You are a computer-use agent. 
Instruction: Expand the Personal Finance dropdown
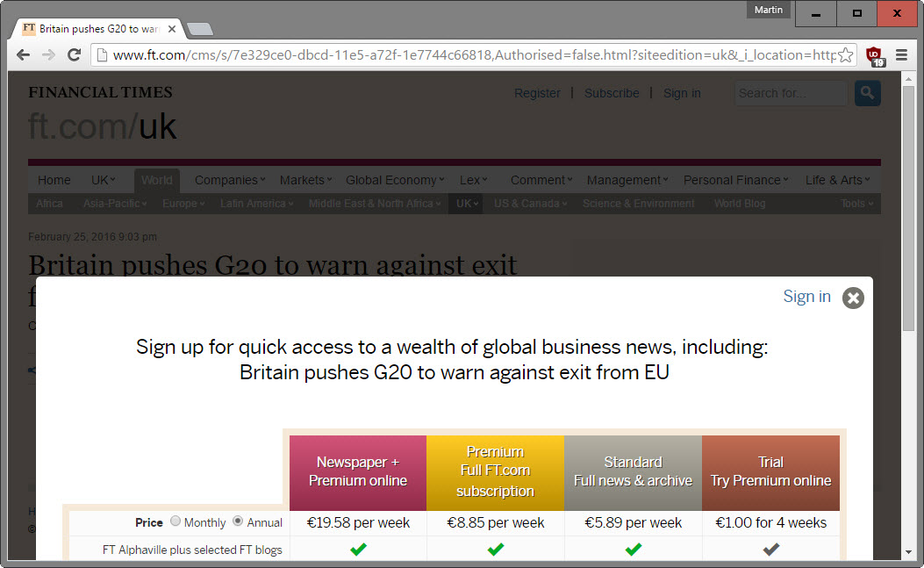pyautogui.click(x=736, y=180)
